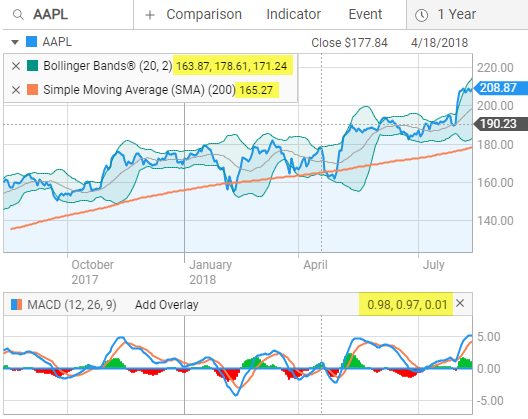Click the MACD blue-orange color icon
The image size is (528, 419).
point(16,304)
